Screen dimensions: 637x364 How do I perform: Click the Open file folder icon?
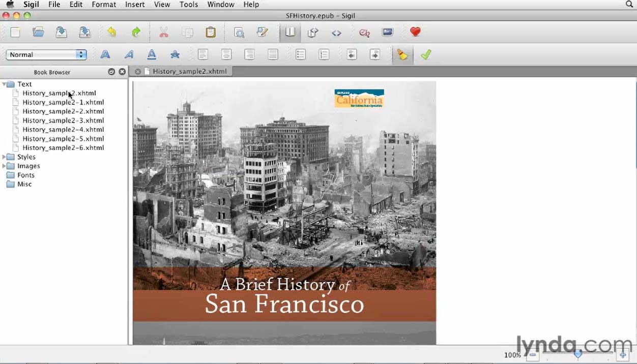(x=38, y=33)
